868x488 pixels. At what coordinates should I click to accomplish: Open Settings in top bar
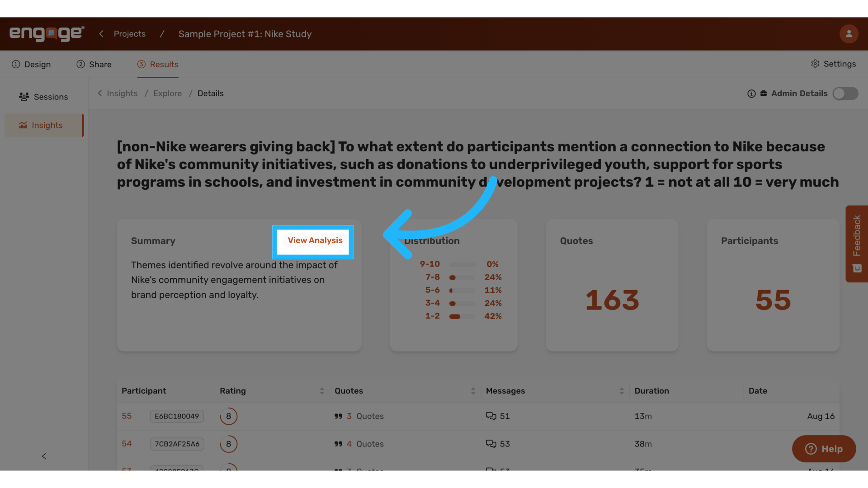coord(833,64)
